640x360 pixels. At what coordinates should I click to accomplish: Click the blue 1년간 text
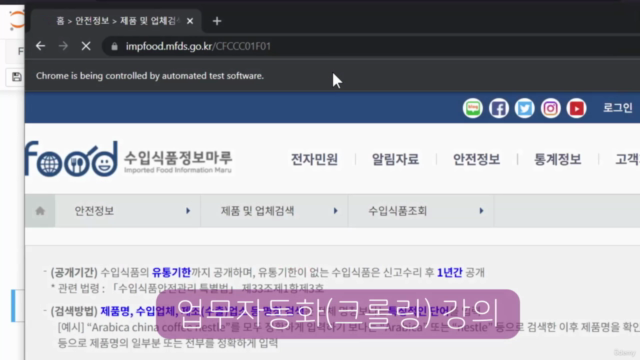click(x=449, y=272)
